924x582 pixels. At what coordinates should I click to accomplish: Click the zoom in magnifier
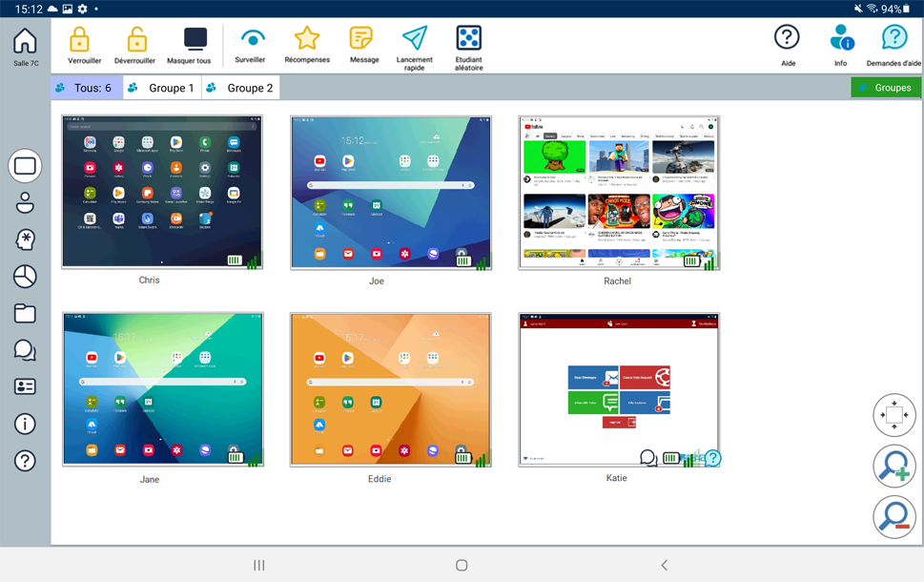(x=893, y=466)
